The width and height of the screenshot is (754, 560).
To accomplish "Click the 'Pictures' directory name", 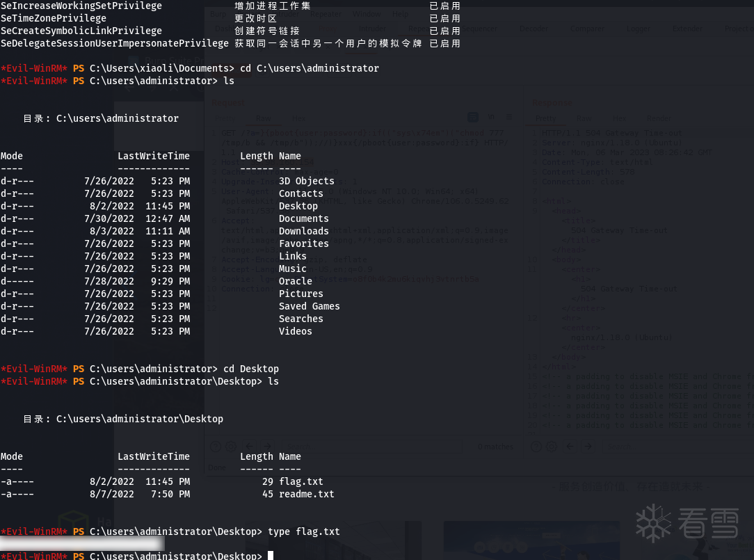I will coord(301,294).
